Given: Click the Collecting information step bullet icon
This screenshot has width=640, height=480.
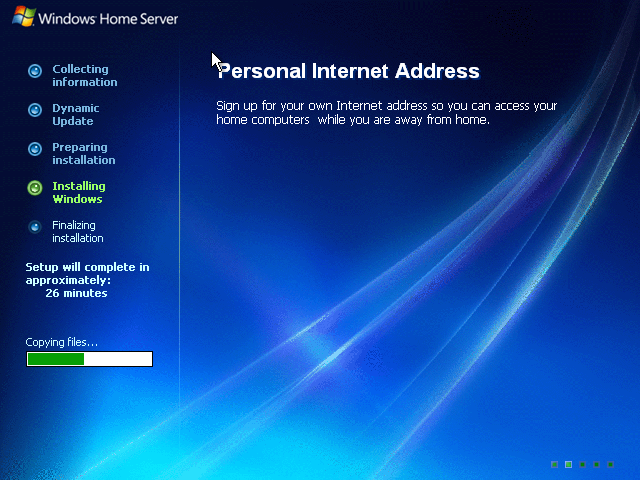Looking at the screenshot, I should 35,71.
